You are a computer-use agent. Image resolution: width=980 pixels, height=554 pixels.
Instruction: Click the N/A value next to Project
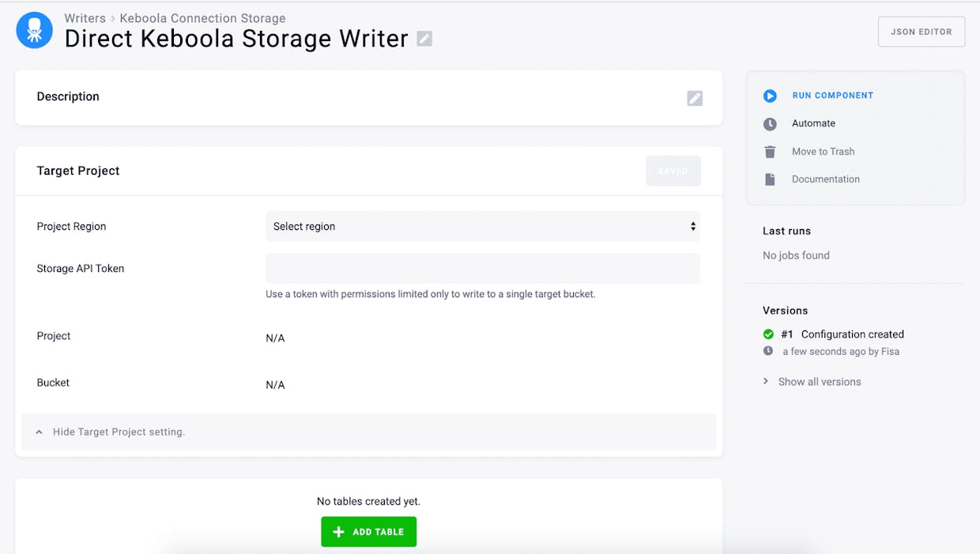click(x=275, y=338)
